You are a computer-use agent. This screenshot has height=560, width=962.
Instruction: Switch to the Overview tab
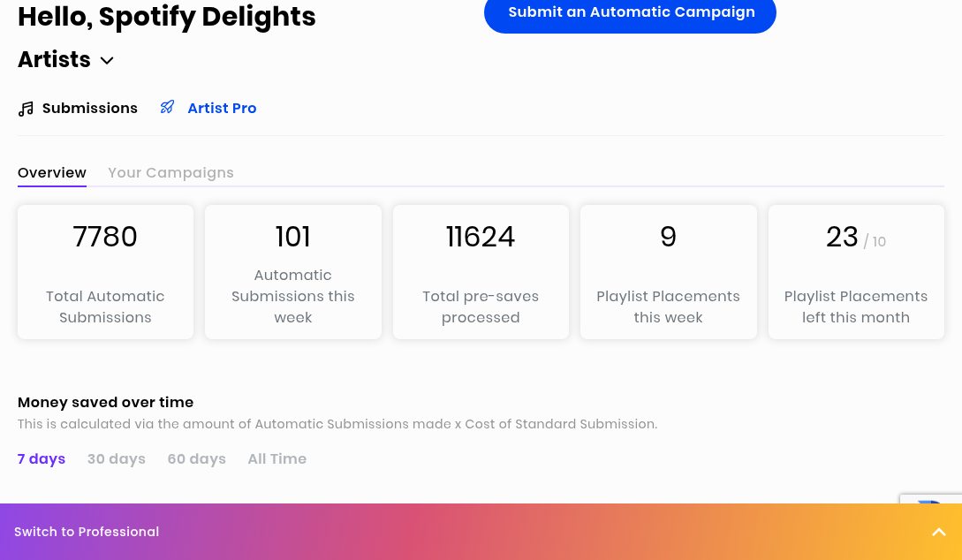coord(52,173)
